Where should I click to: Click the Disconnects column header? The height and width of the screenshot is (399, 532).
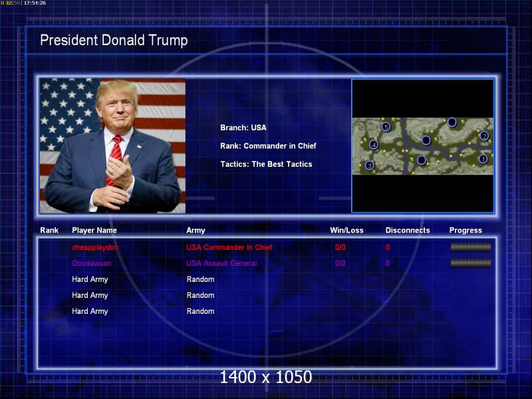408,230
